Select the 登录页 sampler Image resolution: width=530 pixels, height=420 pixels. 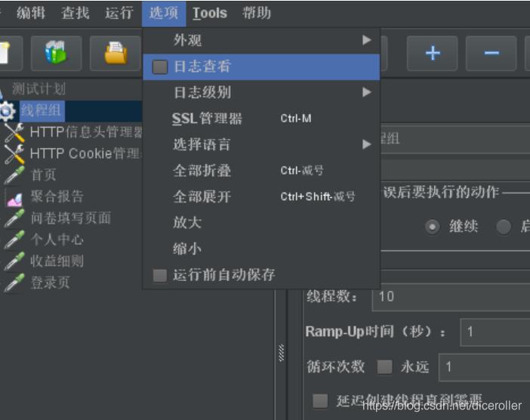click(50, 283)
